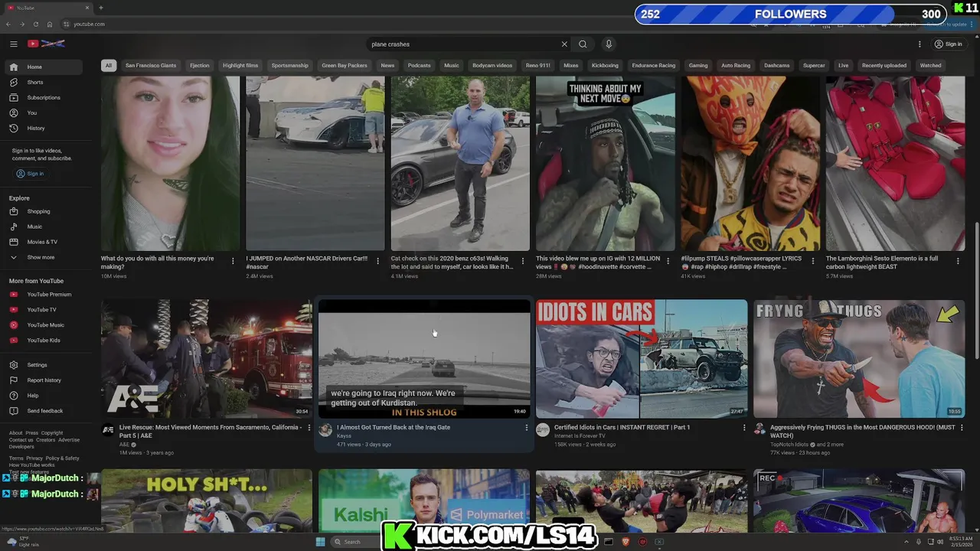This screenshot has width=980, height=551.
Task: Open the FRYING THUGS thumbnail
Action: 859,358
